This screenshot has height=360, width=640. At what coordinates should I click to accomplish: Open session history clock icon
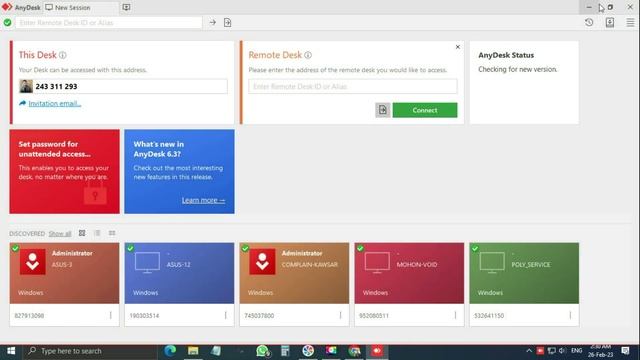[589, 22]
